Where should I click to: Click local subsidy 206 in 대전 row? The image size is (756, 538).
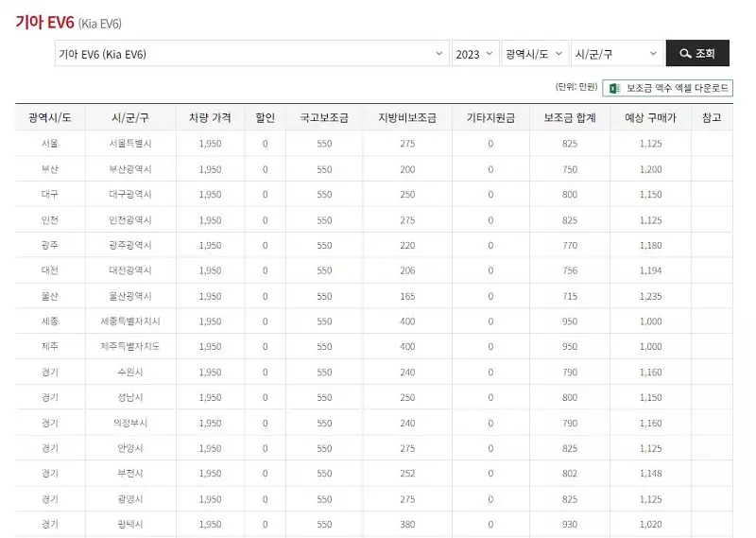tap(407, 270)
